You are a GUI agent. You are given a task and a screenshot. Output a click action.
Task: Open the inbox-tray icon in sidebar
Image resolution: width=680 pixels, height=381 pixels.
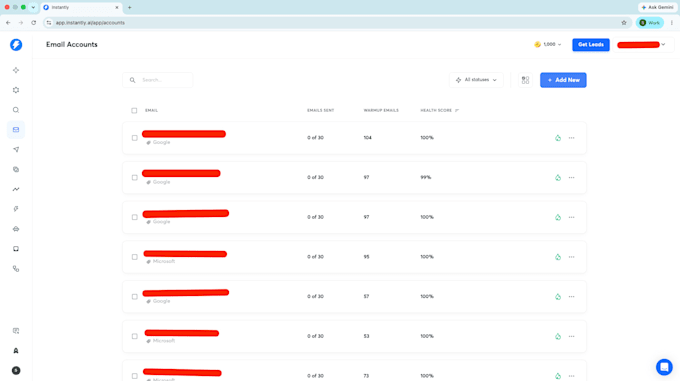pyautogui.click(x=16, y=249)
